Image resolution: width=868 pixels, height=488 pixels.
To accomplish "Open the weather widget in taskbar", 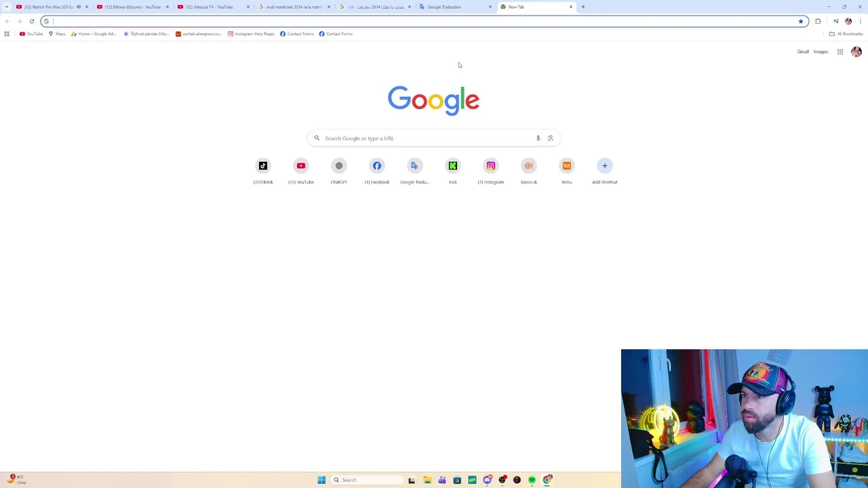I will (x=16, y=479).
